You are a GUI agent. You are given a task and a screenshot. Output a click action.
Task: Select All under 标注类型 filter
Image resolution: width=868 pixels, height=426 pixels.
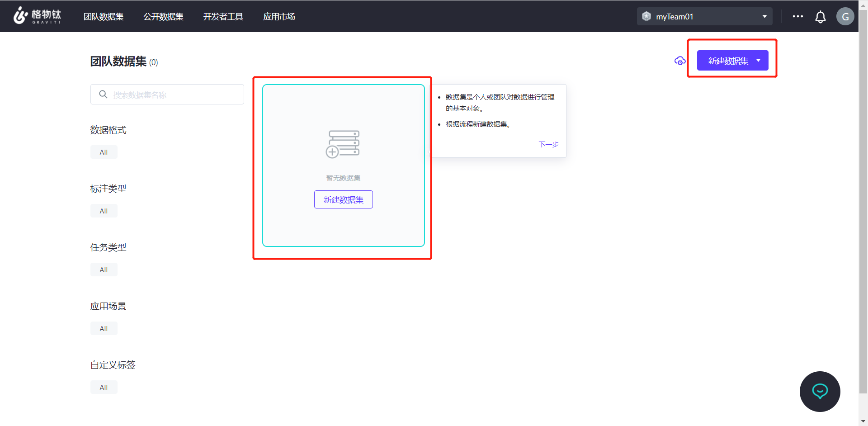coord(104,211)
